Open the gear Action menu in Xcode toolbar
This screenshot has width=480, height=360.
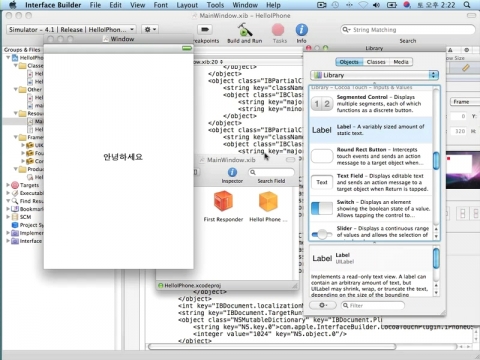click(150, 29)
